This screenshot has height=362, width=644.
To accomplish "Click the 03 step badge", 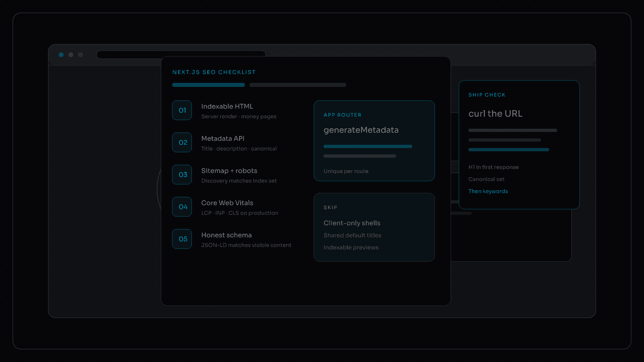I will pos(182,175).
